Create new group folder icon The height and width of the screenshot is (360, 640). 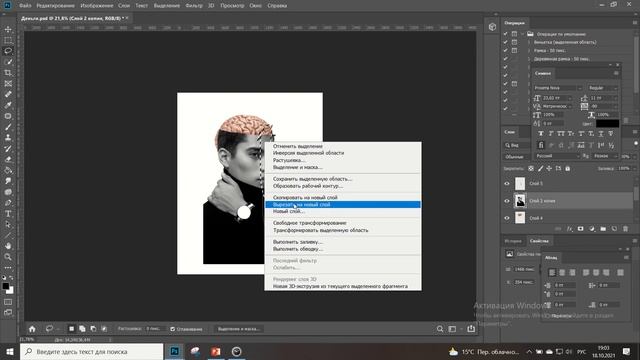click(603, 229)
